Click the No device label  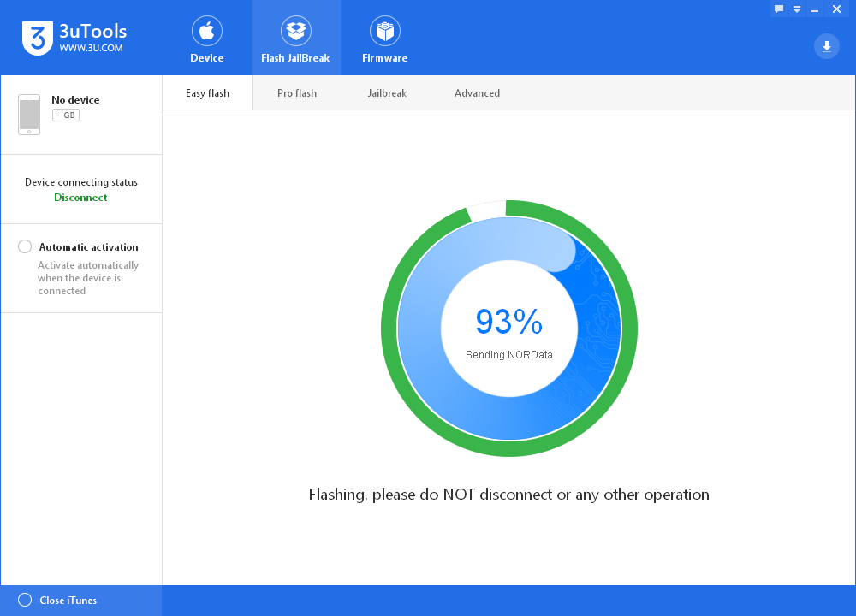pyautogui.click(x=75, y=100)
